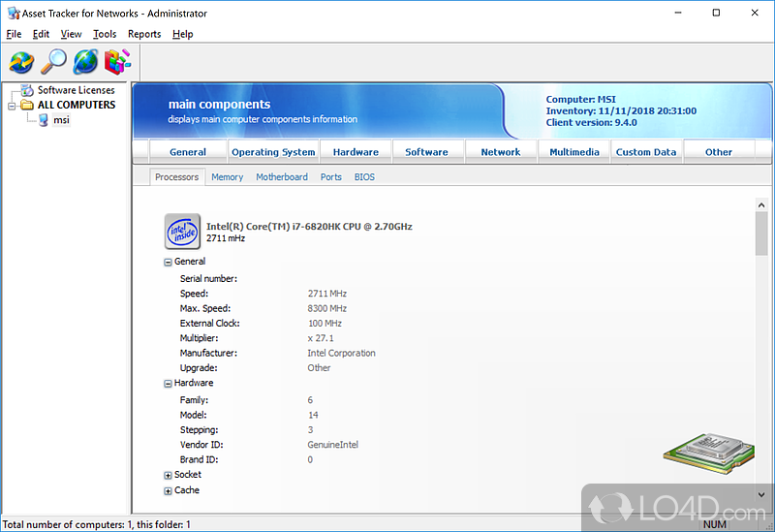Expand the Cache section
Viewport: 775px width, 532px height.
[x=168, y=491]
